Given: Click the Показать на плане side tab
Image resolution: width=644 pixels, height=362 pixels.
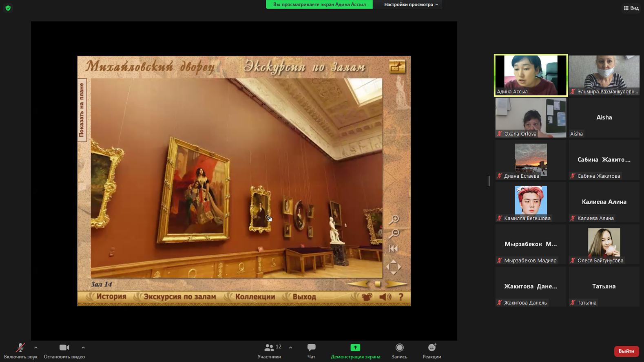Looking at the screenshot, I should tap(82, 110).
